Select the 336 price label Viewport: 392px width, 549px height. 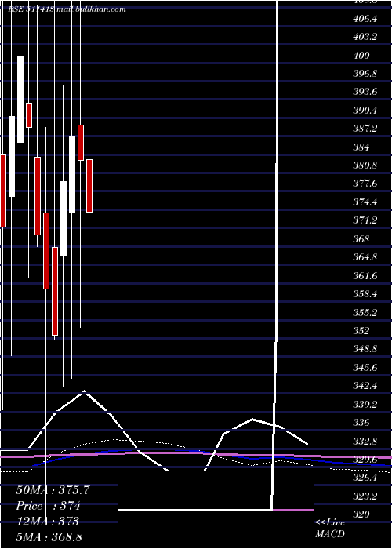361,422
